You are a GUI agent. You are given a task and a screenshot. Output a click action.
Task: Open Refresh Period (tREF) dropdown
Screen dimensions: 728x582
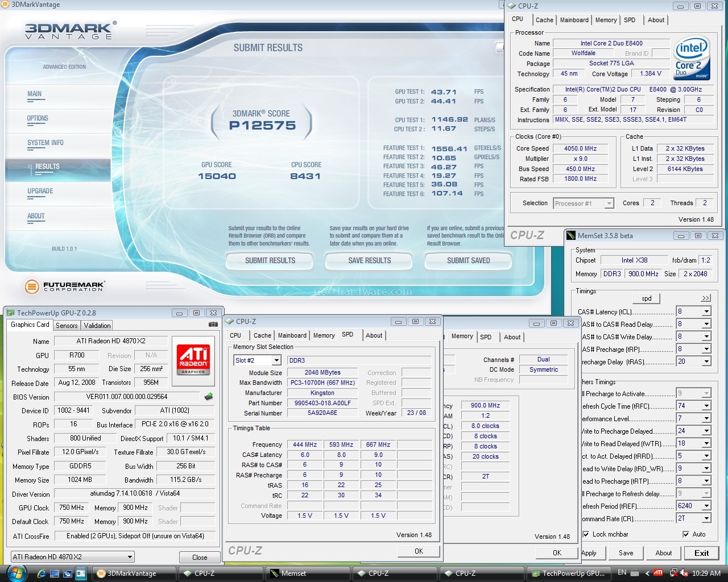coord(706,506)
